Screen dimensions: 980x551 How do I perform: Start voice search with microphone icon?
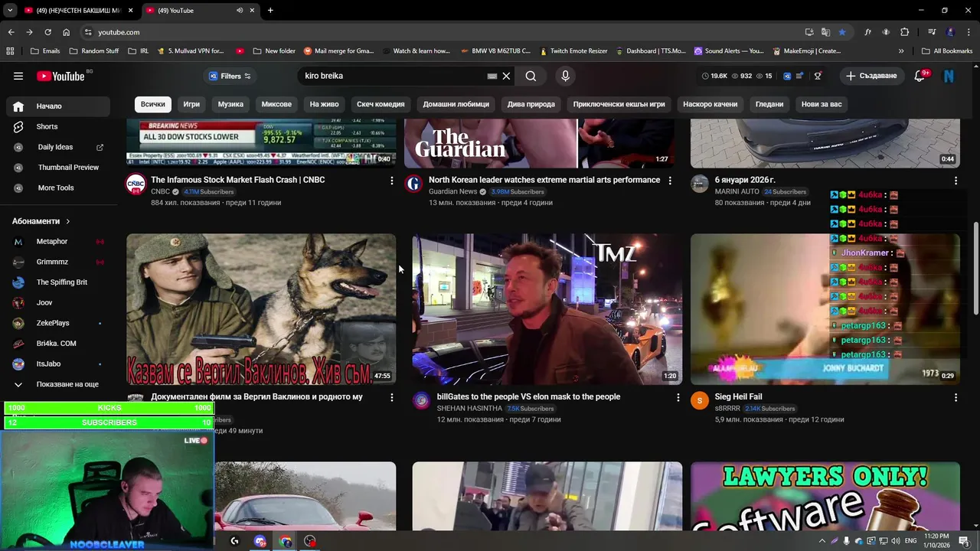565,76
